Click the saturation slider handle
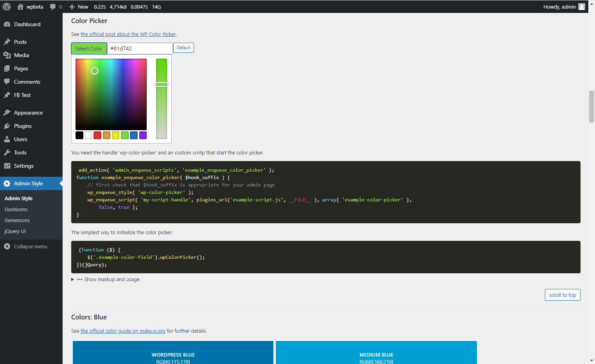Image resolution: width=595 pixels, height=364 pixels. point(162,84)
